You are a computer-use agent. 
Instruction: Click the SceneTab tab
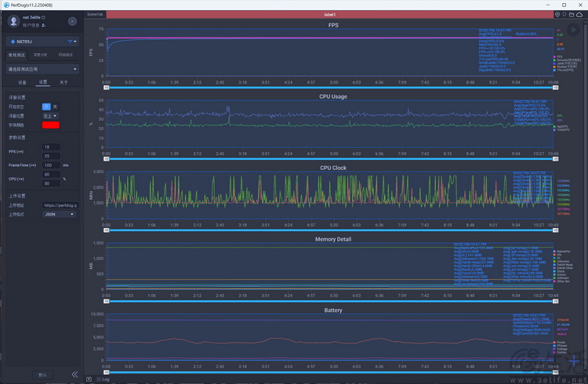tap(95, 14)
